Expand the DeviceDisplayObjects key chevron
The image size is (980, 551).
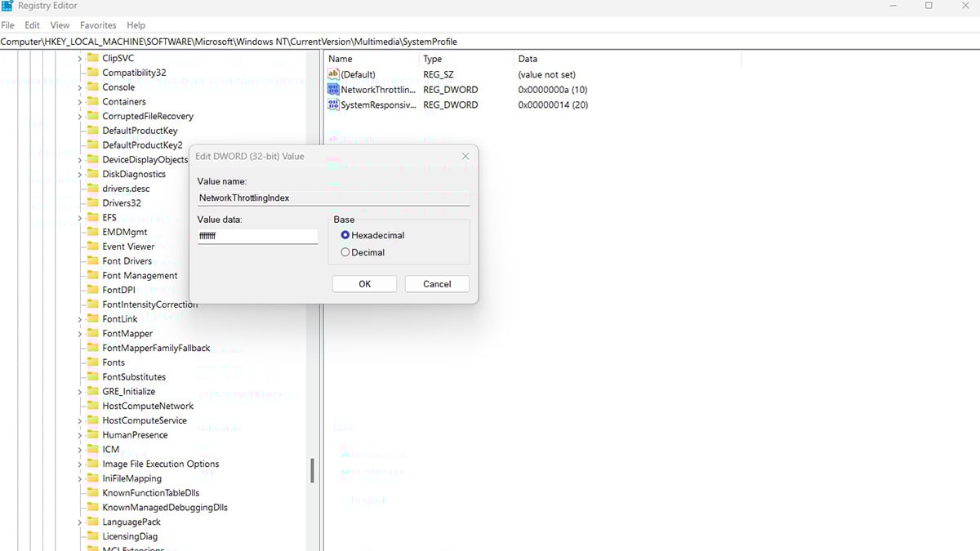tap(80, 160)
